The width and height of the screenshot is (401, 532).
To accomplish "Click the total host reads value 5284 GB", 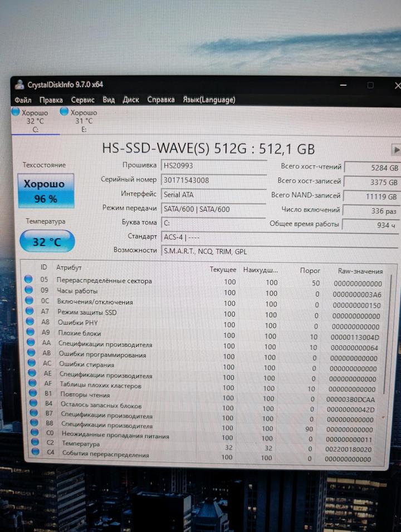I will (372, 168).
